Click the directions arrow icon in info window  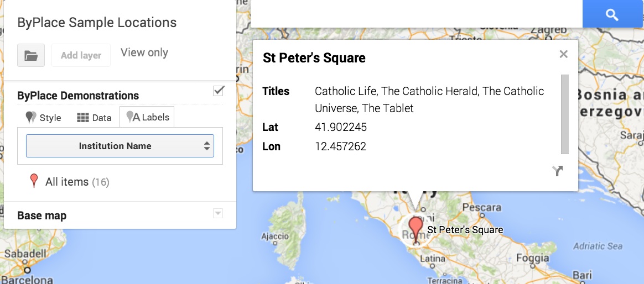pos(558,171)
